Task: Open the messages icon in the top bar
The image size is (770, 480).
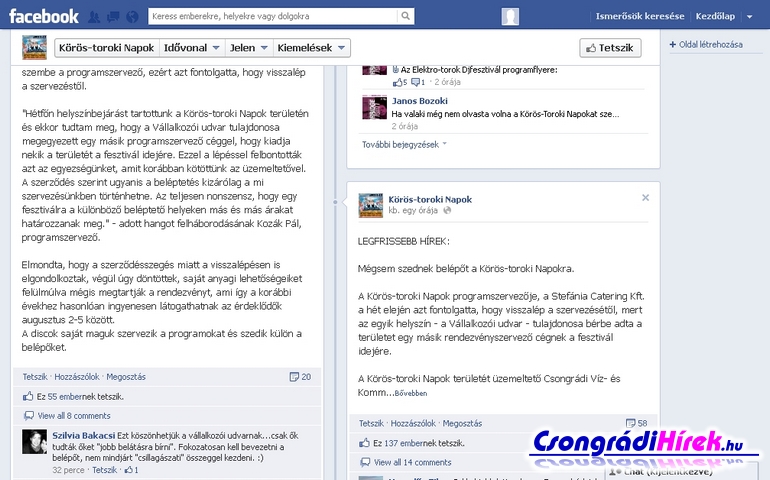Action: (113, 17)
